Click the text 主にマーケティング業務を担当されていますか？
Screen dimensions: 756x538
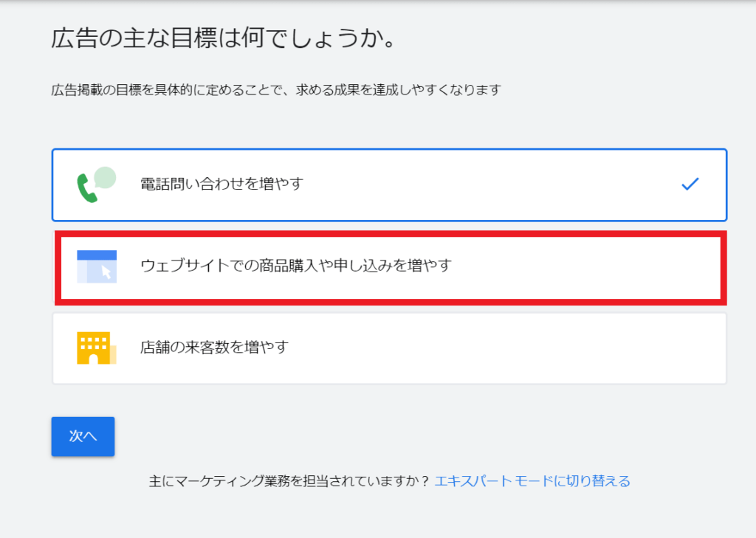click(289, 481)
